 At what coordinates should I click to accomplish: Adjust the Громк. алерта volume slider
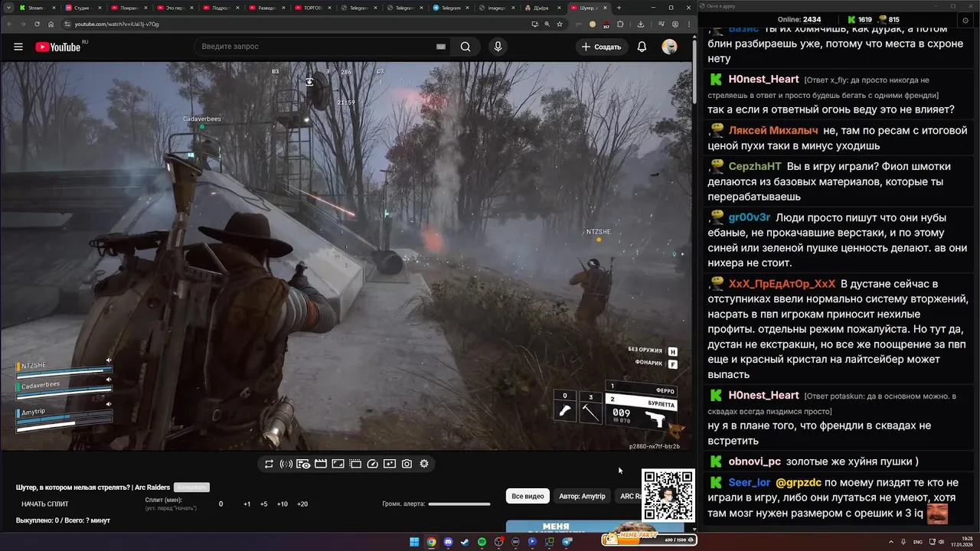pyautogui.click(x=459, y=504)
